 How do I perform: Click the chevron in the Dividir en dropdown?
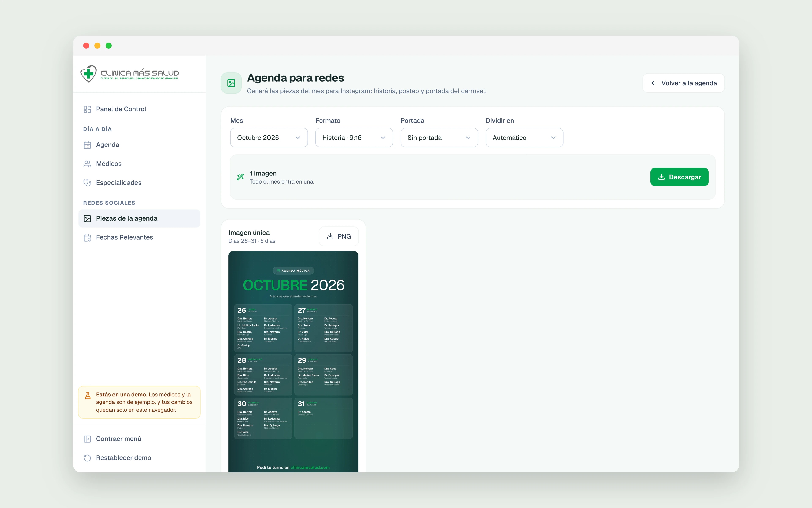(x=553, y=138)
